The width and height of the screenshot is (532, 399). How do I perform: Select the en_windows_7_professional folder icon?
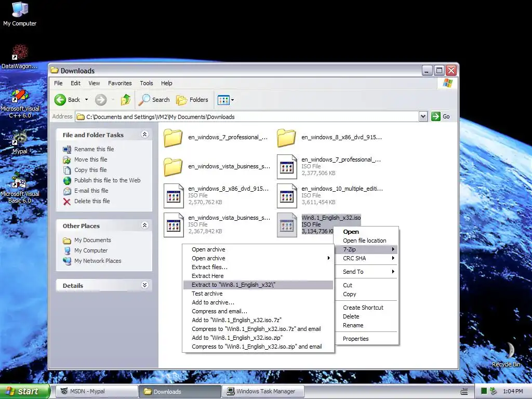[x=173, y=138]
